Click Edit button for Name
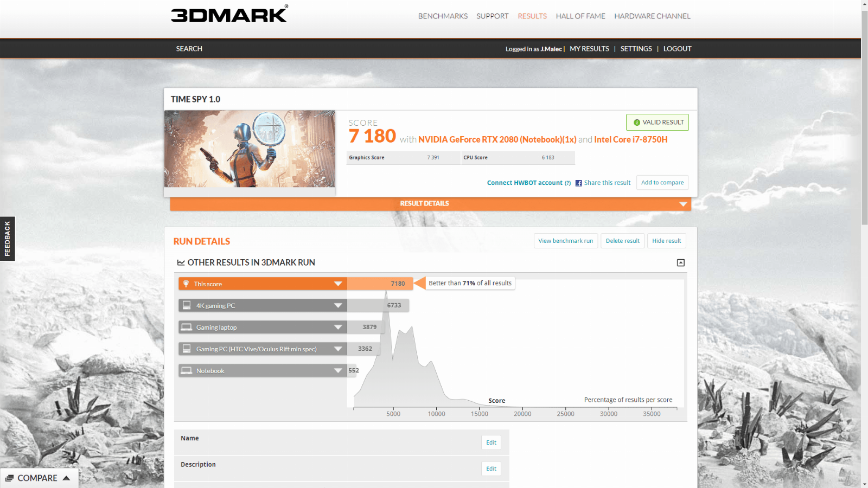Image resolution: width=868 pixels, height=488 pixels. click(491, 442)
